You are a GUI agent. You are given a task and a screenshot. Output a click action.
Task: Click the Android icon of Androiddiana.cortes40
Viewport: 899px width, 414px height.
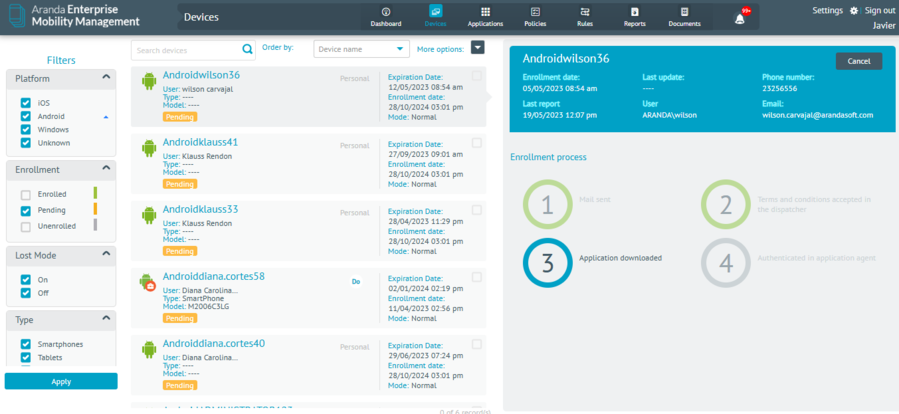149,350
